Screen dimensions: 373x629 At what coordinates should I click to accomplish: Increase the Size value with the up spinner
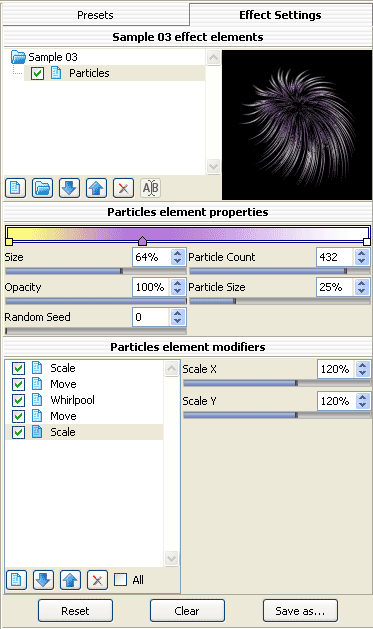click(x=177, y=253)
